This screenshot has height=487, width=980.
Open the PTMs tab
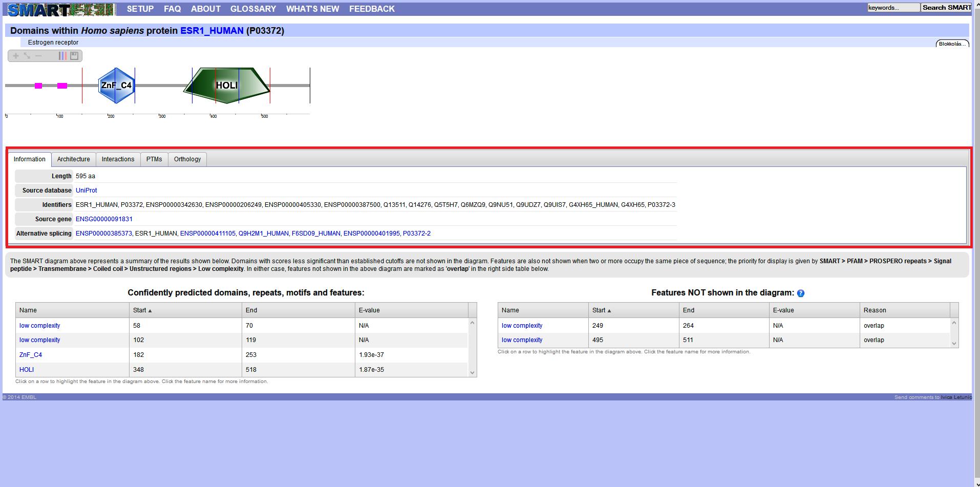pos(154,159)
